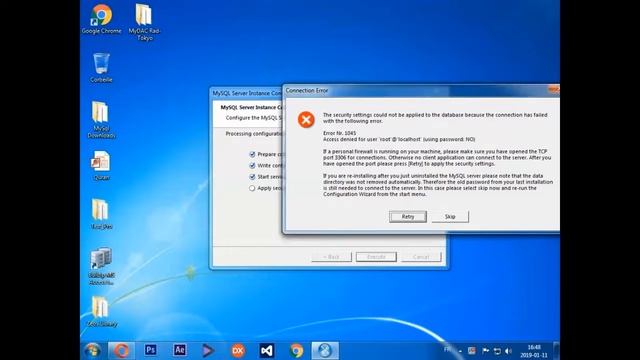Open the volume speaker icon

(x=508, y=351)
